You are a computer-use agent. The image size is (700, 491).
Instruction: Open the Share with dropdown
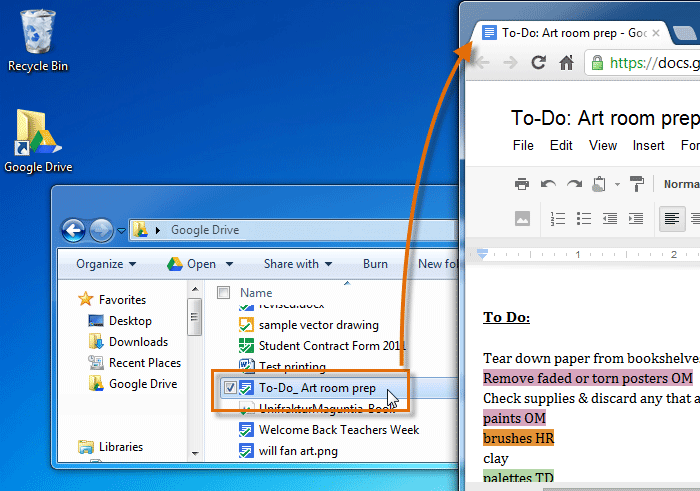(x=298, y=264)
